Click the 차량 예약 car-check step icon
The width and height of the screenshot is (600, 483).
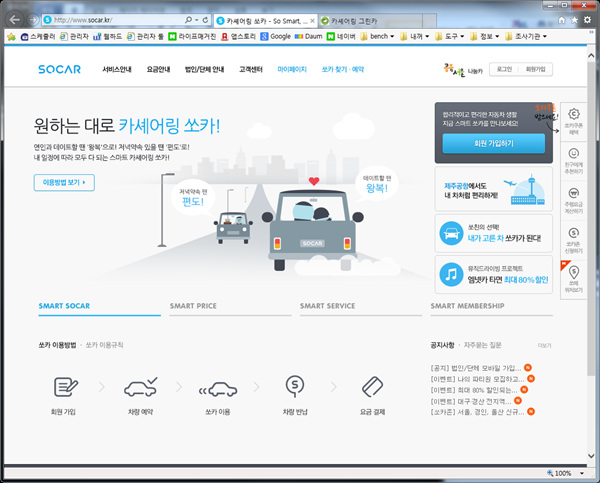(140, 387)
